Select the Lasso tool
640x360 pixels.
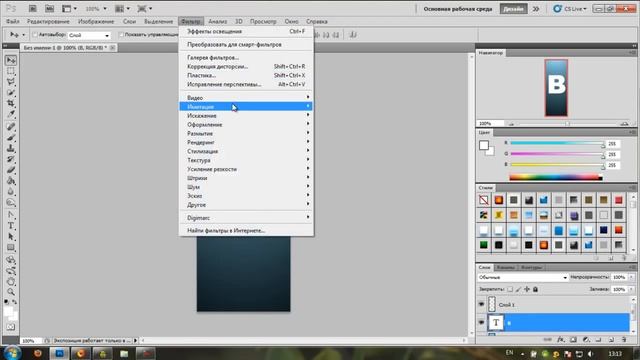(11, 82)
